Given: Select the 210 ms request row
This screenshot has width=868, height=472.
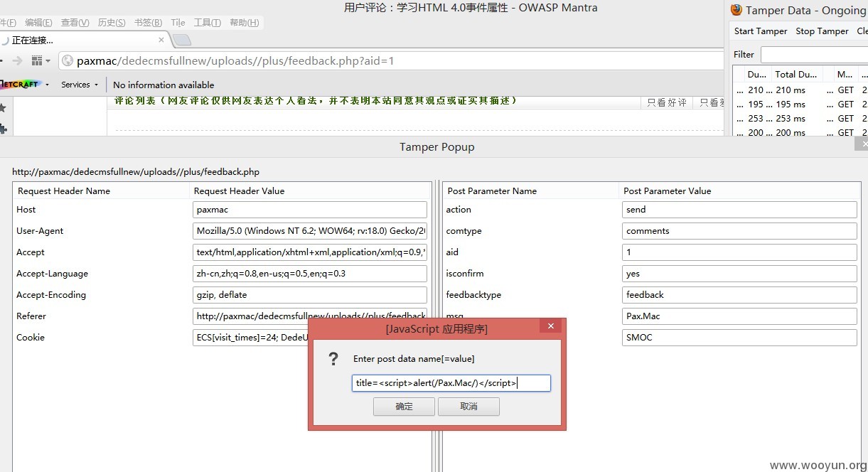Looking at the screenshot, I should tap(800, 90).
